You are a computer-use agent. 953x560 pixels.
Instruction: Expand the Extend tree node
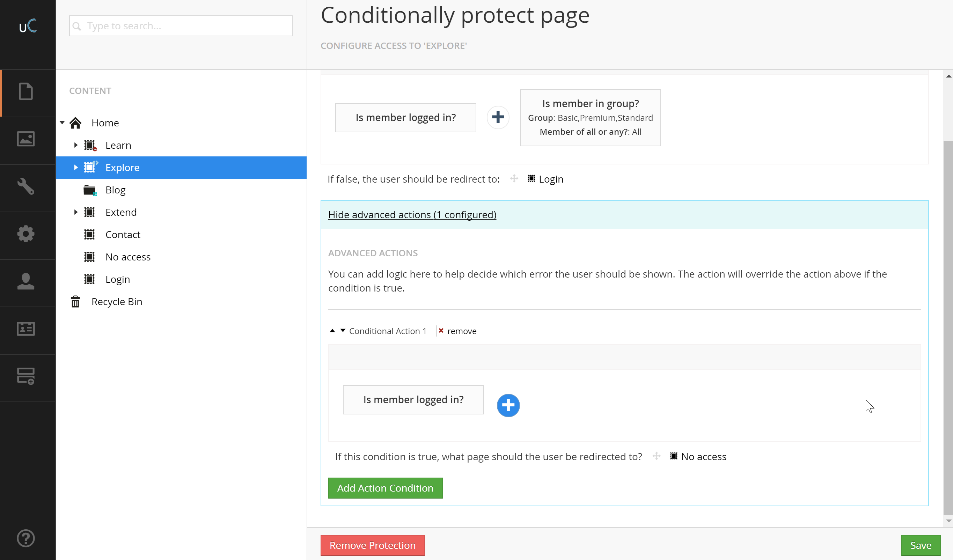pos(76,212)
